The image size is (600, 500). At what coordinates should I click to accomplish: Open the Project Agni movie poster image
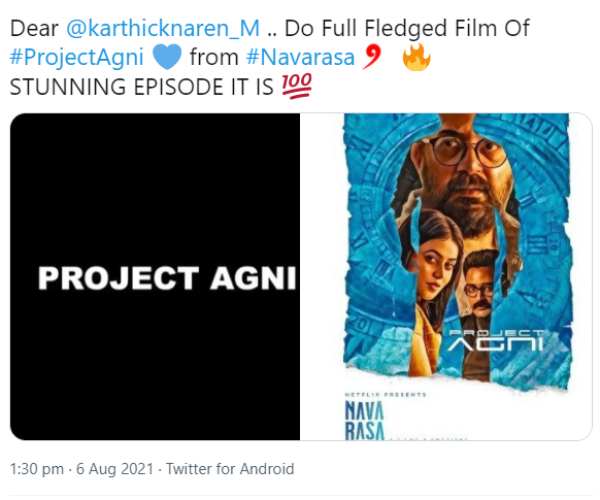(x=446, y=277)
